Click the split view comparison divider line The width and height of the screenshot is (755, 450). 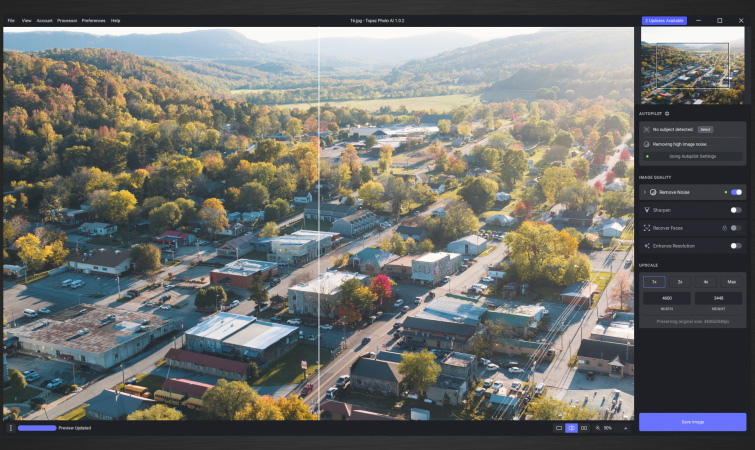(319, 223)
